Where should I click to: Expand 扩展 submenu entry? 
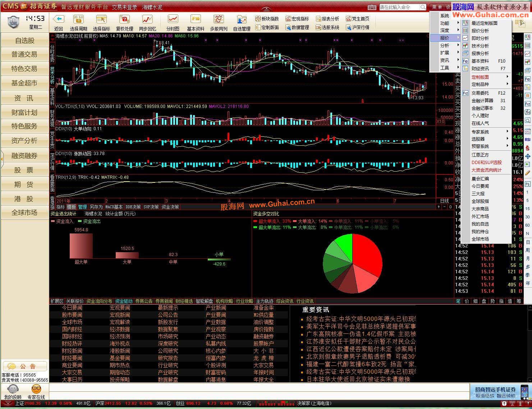point(445,53)
